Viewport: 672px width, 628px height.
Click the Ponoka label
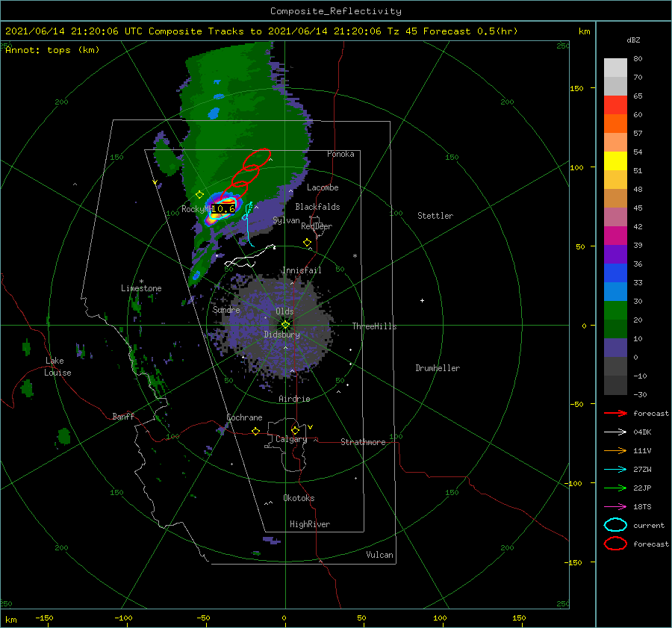coord(340,154)
